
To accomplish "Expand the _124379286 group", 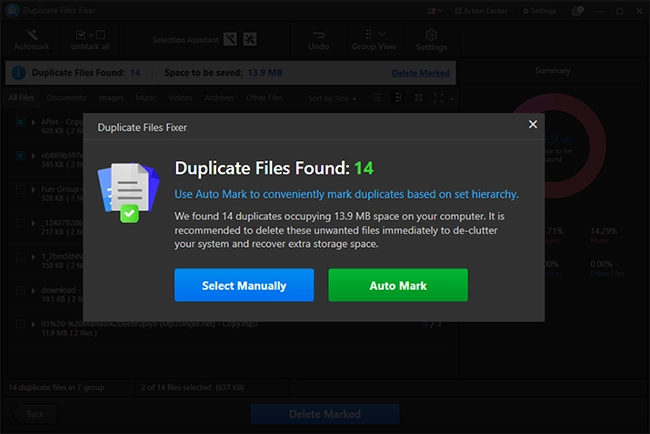I will pos(33,223).
